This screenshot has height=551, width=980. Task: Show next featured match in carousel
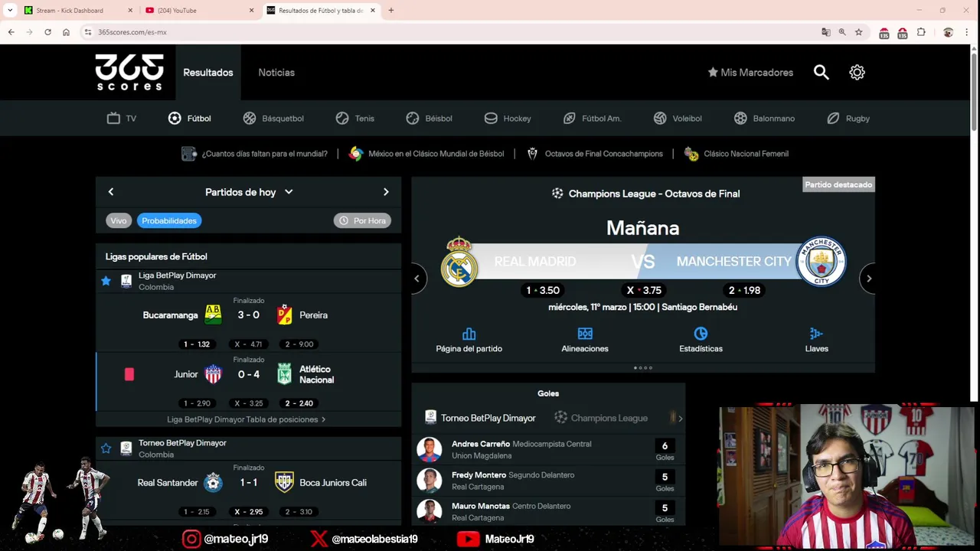pos(869,279)
